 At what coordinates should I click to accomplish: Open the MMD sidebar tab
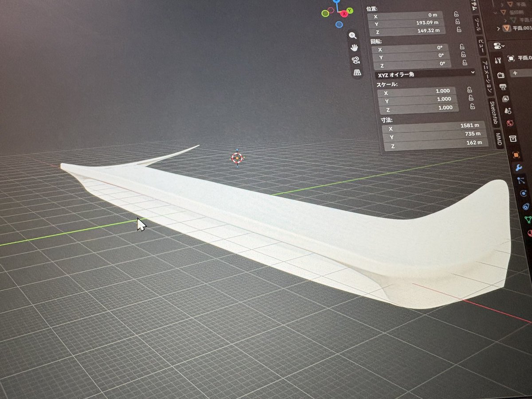click(498, 139)
